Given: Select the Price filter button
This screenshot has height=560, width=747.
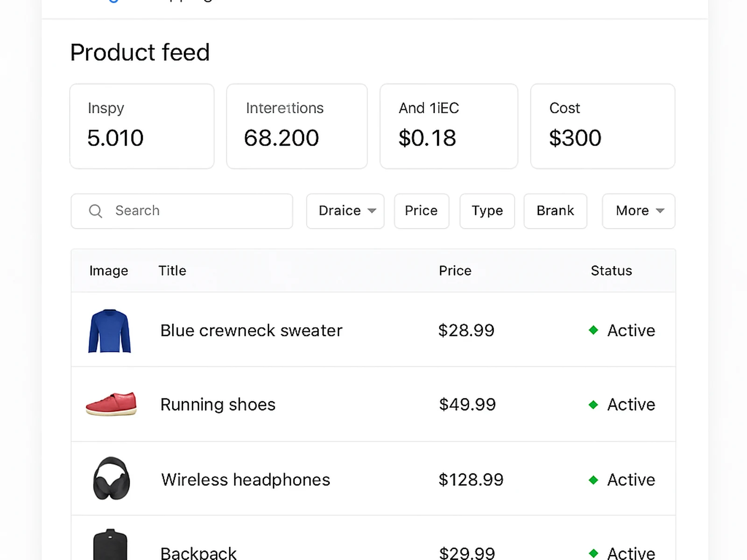Looking at the screenshot, I should coord(422,211).
